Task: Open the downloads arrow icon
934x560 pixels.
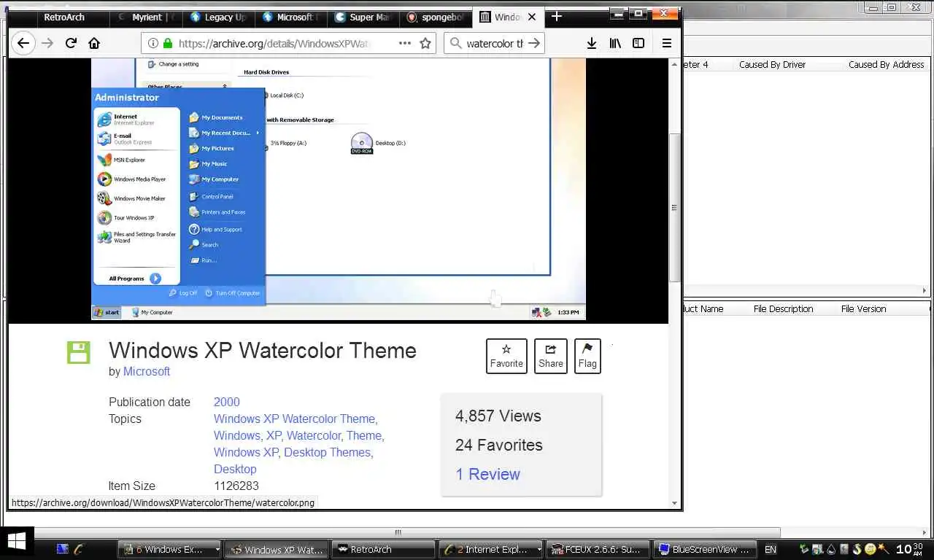Action: point(592,43)
